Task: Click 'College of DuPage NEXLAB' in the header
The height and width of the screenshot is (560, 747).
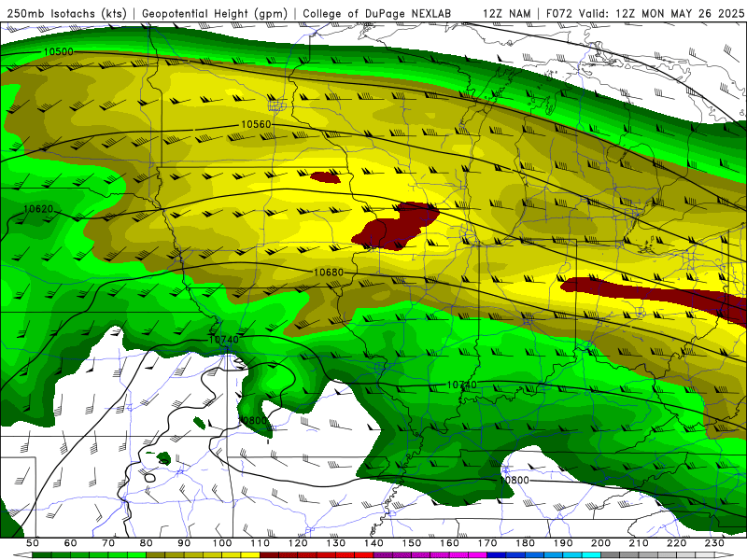Action: (x=377, y=13)
